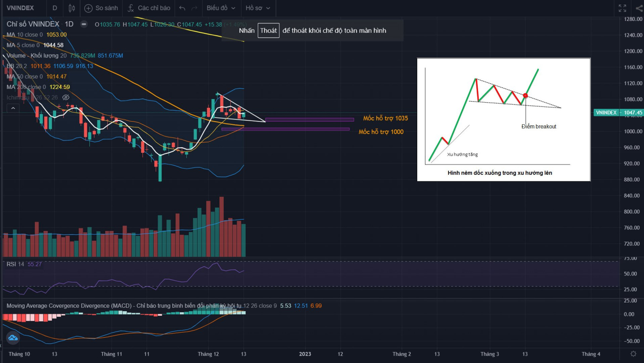The width and height of the screenshot is (644, 363).
Task: Expand the Hồ sơ dropdown menu
Action: pyautogui.click(x=258, y=8)
